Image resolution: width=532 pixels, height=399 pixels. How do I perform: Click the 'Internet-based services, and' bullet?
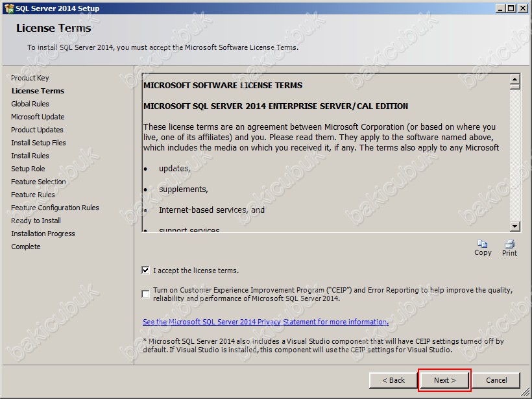point(212,210)
